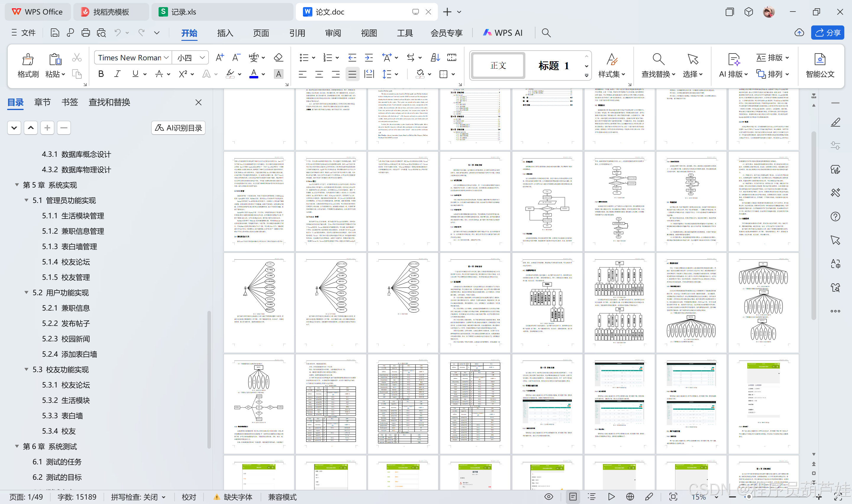Collapse the 5.3 校友功能实现 node
The height and width of the screenshot is (504, 852).
[26, 369]
